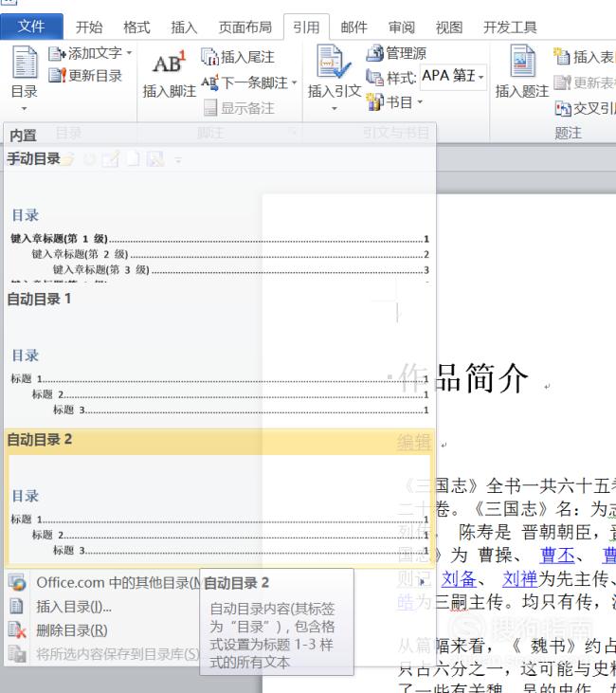Click the 插入脚注 AB icon
The width and height of the screenshot is (616, 693).
point(170,63)
